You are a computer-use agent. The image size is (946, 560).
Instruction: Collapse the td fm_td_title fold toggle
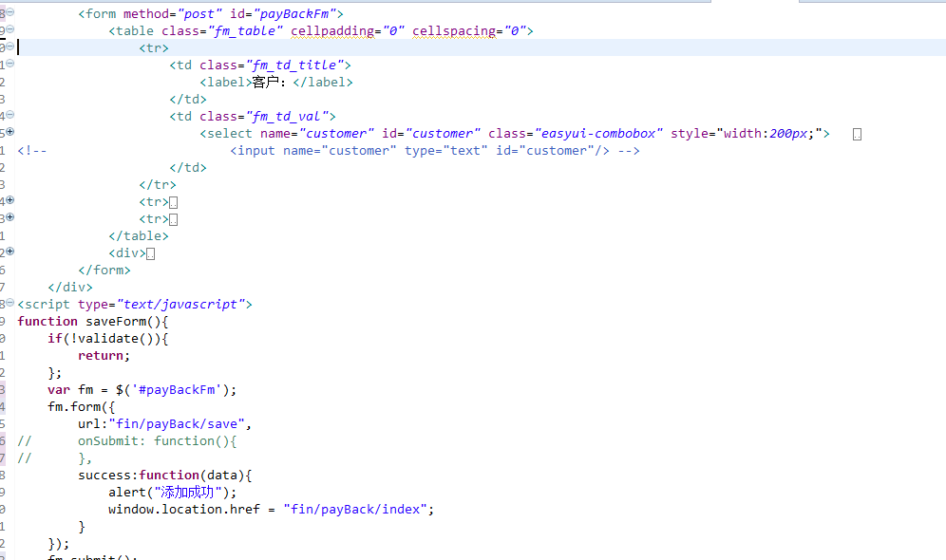click(10, 64)
